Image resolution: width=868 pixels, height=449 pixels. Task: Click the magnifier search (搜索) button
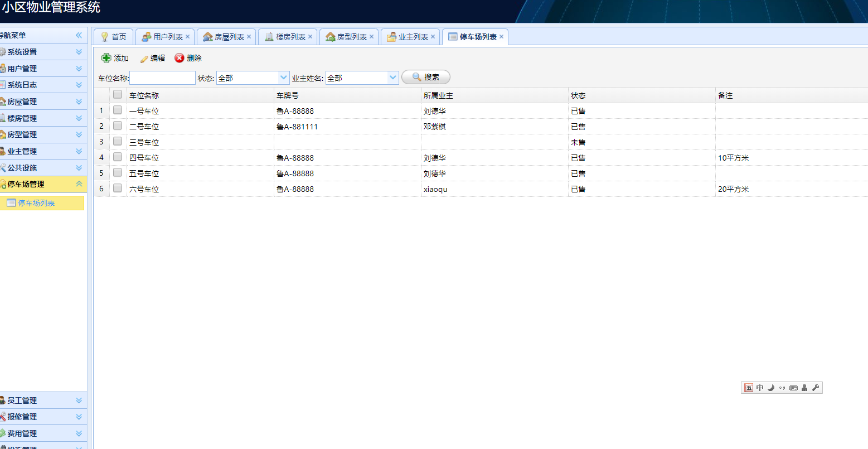pos(425,77)
